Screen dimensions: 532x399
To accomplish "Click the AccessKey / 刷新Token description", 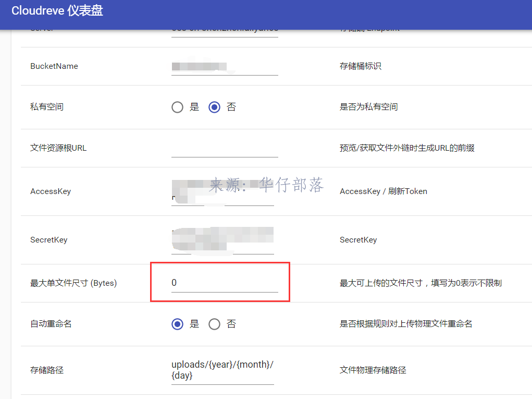I will coord(383,191).
